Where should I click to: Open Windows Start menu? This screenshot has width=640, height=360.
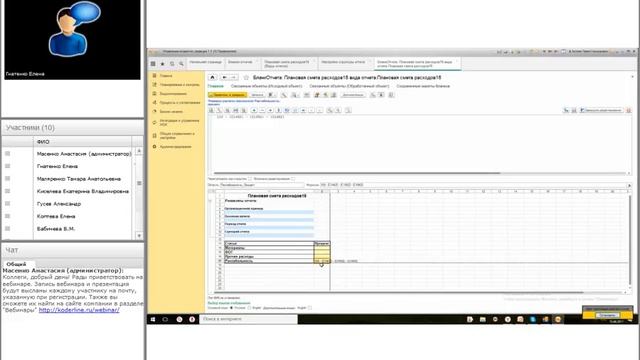coord(153,319)
